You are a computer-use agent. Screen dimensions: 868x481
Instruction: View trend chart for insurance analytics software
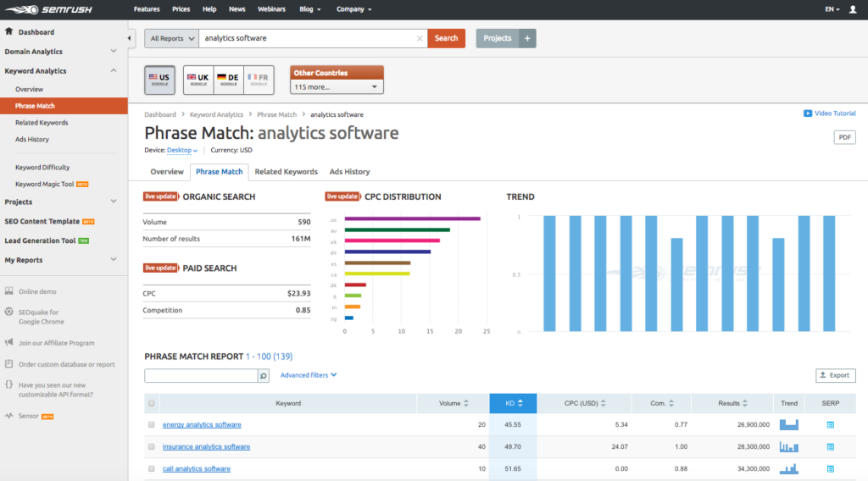click(789, 447)
